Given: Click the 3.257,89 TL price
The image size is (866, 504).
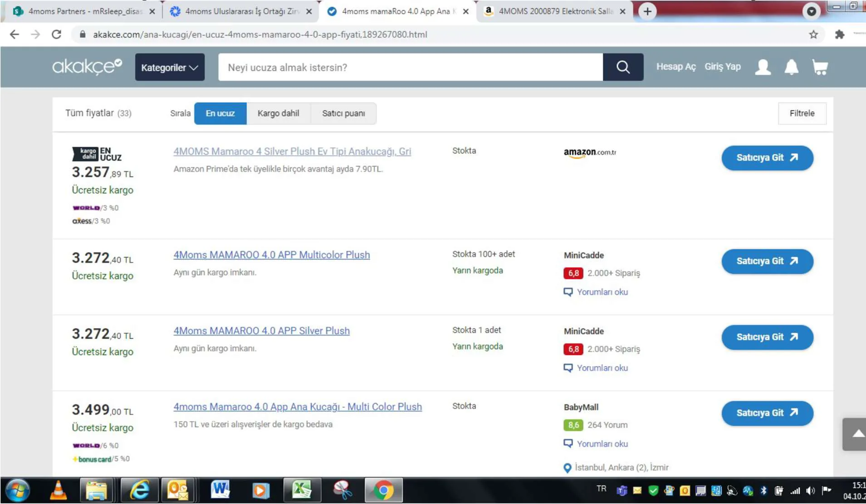Looking at the screenshot, I should (103, 172).
